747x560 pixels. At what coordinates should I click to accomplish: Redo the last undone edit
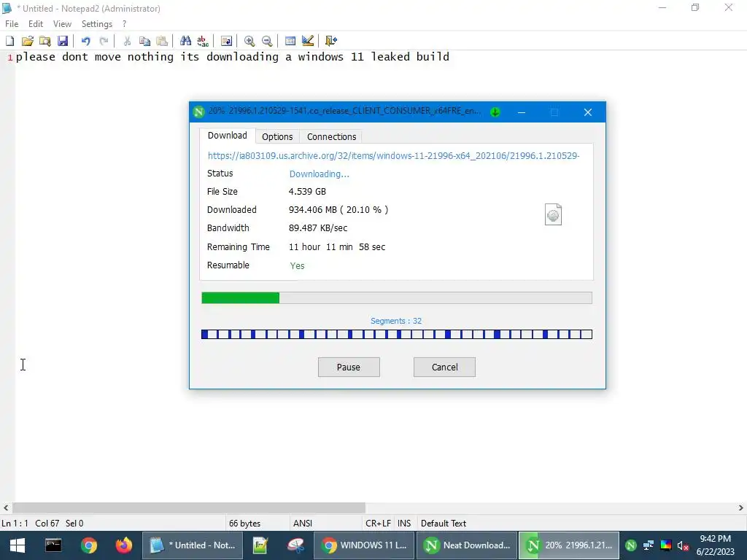click(x=104, y=41)
